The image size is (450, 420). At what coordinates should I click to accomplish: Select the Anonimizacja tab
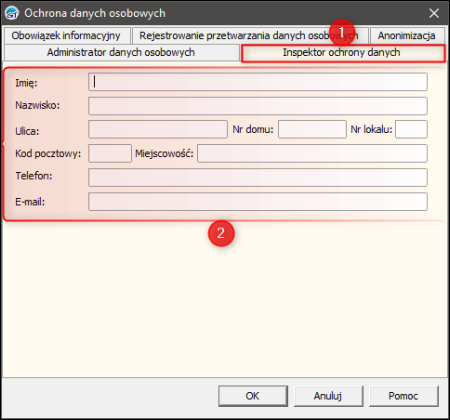tap(407, 35)
